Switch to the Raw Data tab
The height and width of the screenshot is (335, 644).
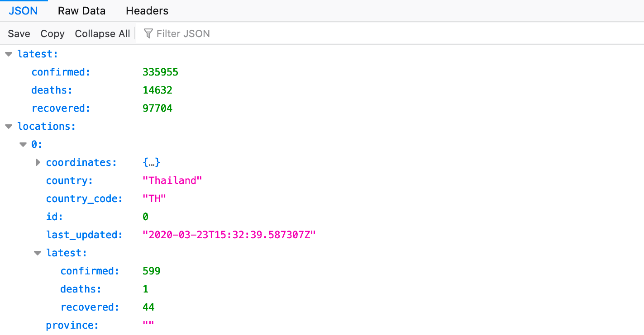tap(81, 10)
